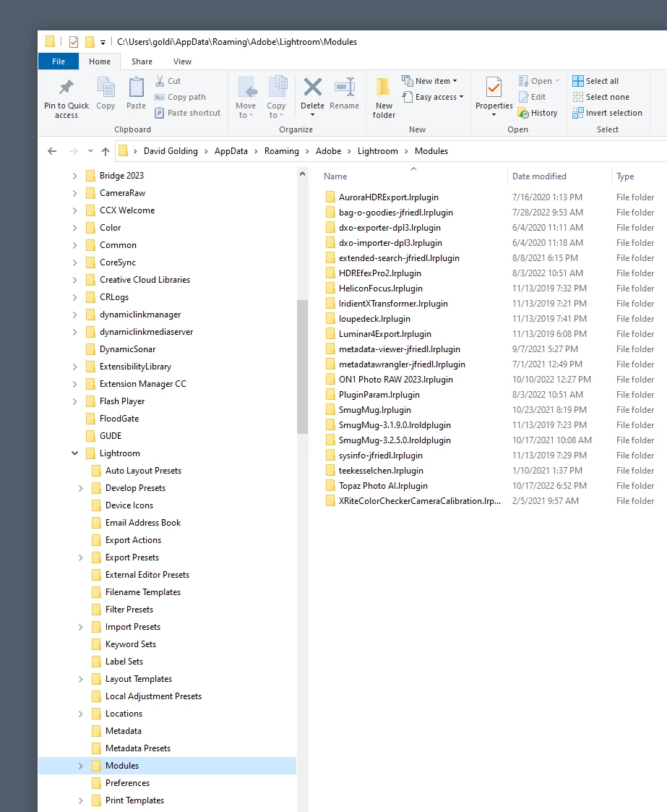Click navigation pane scroll up arrow
667x812 pixels.
tap(302, 174)
